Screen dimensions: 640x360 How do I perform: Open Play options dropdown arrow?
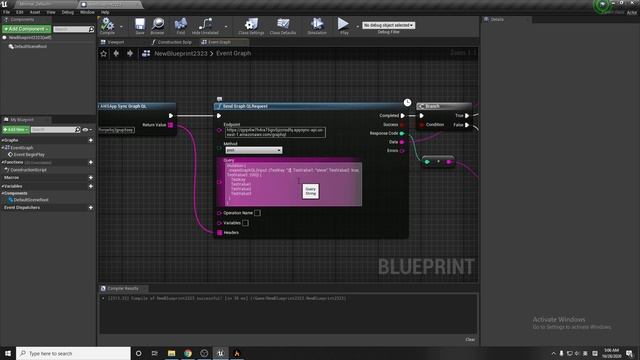click(x=357, y=27)
